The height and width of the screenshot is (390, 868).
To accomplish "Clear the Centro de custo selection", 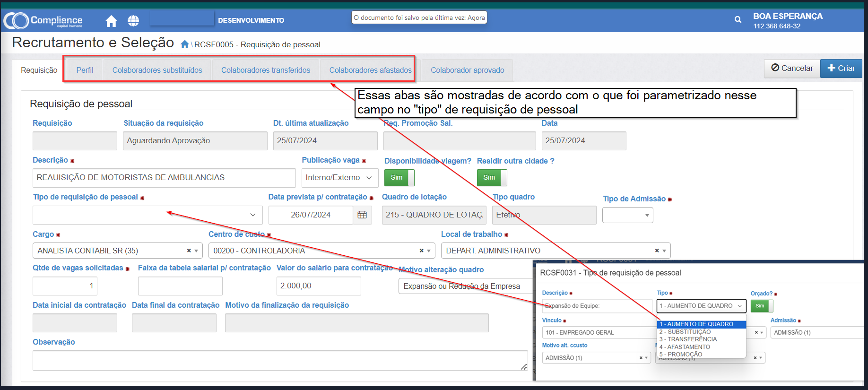I will [x=421, y=251].
